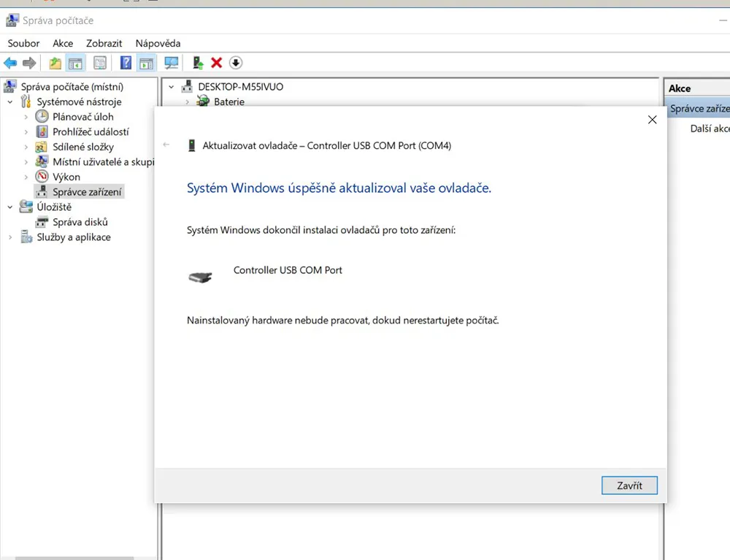
Task: Expand the Baterie device category
Action: [187, 102]
